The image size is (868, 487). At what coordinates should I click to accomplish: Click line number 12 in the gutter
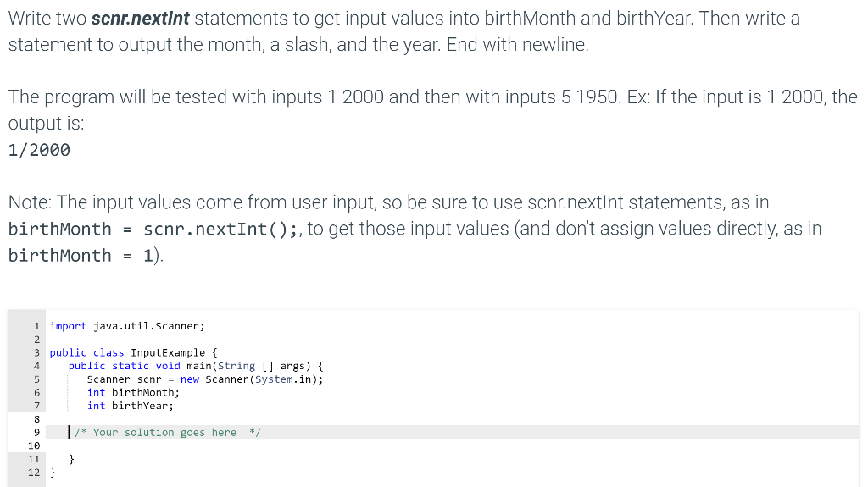pyautogui.click(x=34, y=472)
